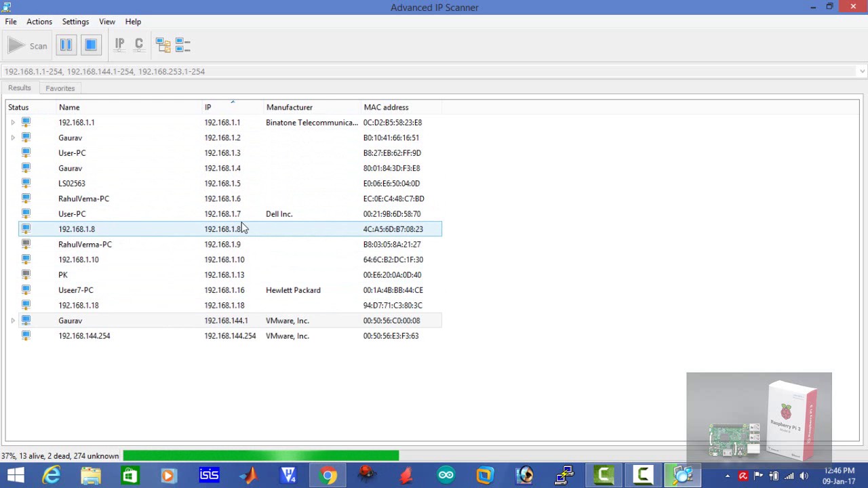This screenshot has height=488, width=868.
Task: Click the dead-host icon for RahulVerma-PC
Action: 26,245
